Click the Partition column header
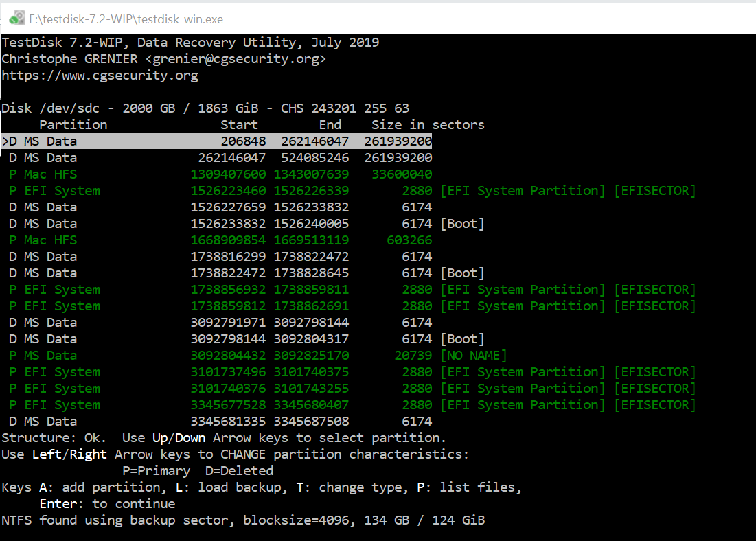The height and width of the screenshot is (541, 756). tap(73, 124)
